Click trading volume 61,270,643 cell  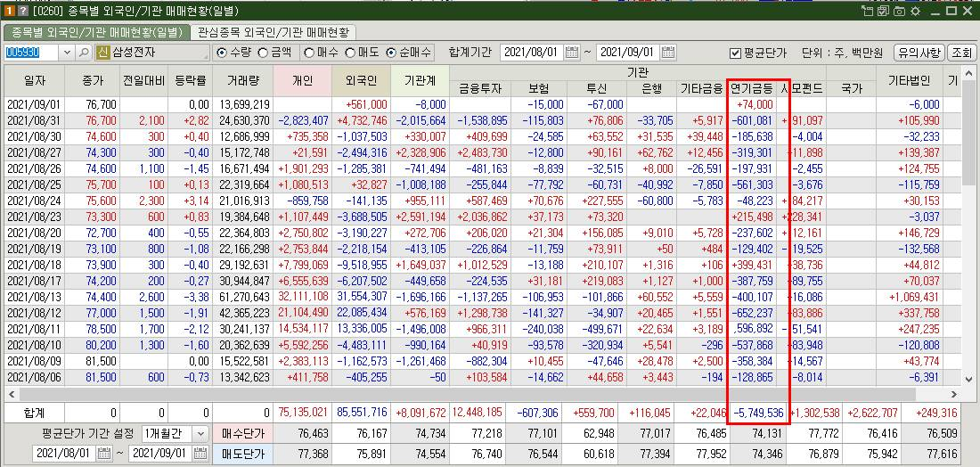[x=243, y=297]
